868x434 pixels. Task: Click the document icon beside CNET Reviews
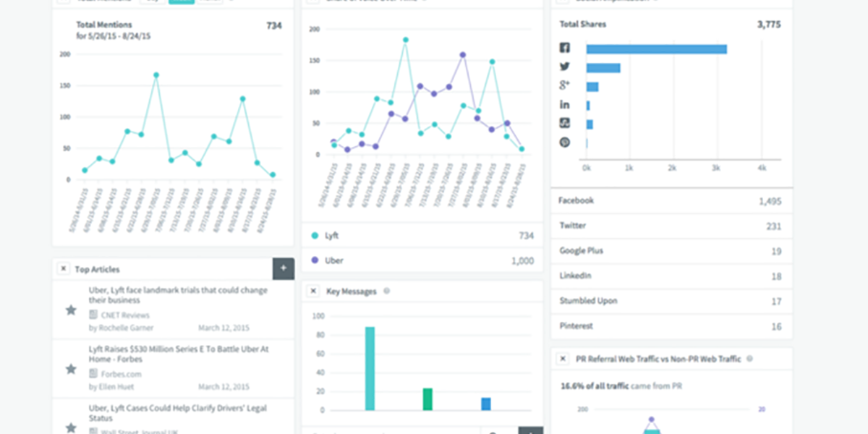click(x=93, y=315)
